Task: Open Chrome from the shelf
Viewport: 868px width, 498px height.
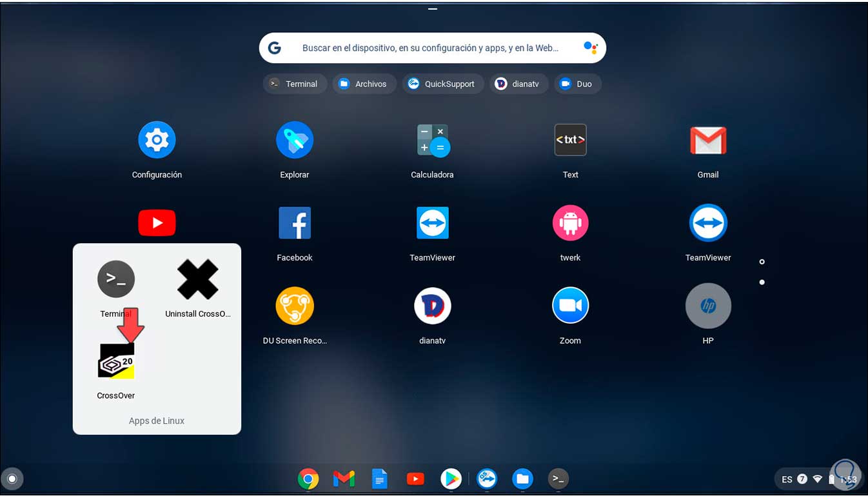Action: tap(308, 479)
